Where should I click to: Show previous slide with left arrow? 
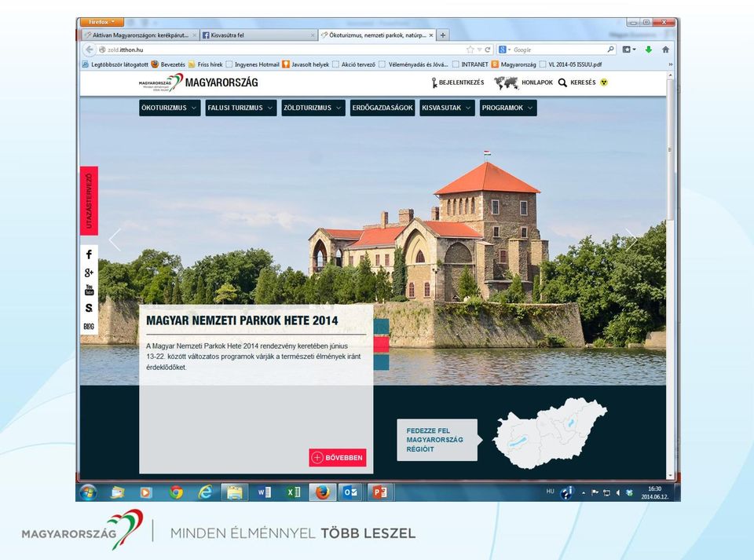115,240
